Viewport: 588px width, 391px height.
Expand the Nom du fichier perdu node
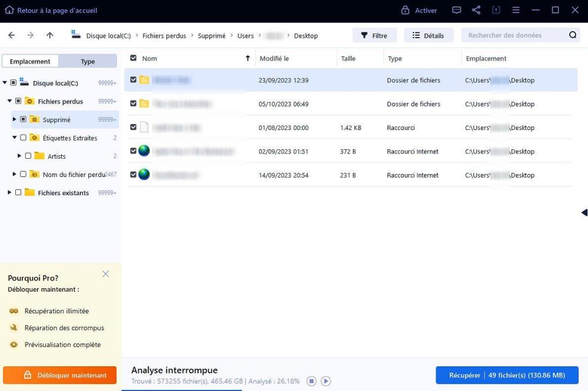(x=14, y=174)
